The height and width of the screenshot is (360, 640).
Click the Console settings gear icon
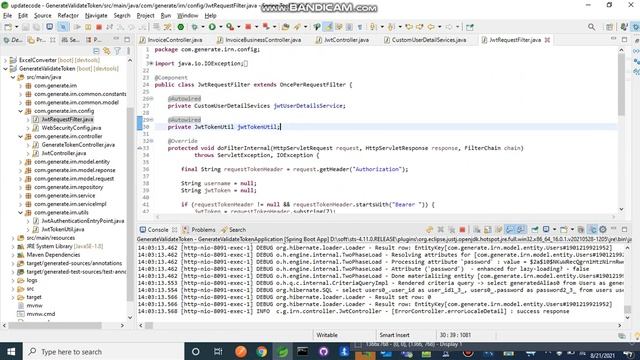click(603, 229)
